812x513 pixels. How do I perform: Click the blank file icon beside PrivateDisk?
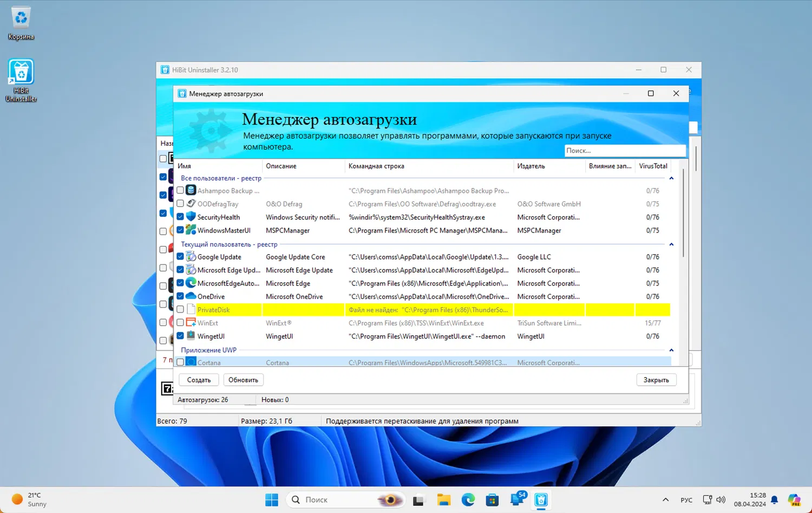(191, 309)
